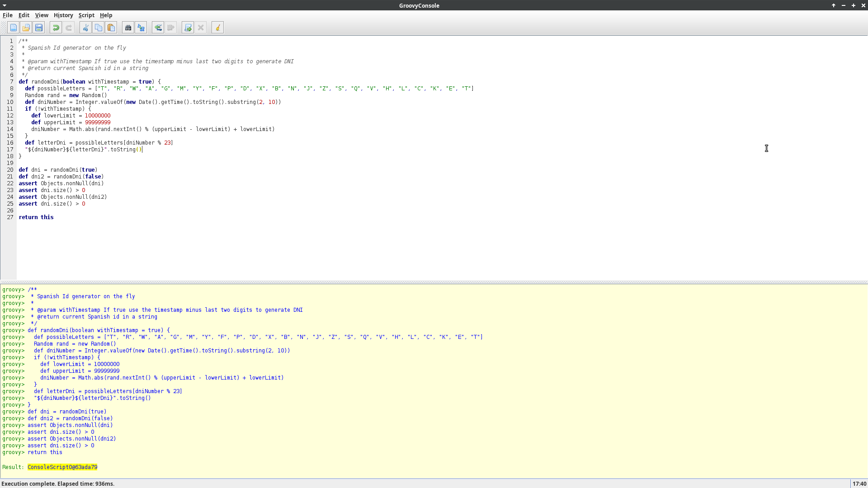Open the View menu
The height and width of the screenshot is (488, 868).
point(42,15)
